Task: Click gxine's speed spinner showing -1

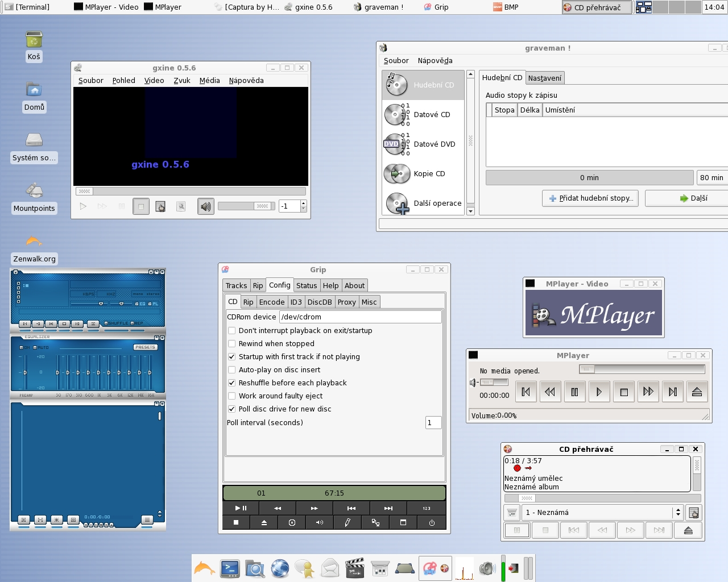Action: coord(293,206)
